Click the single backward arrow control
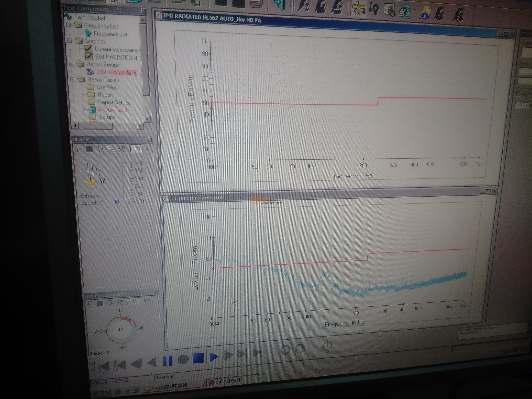Screen dimensions: 532x399 coord(152,362)
